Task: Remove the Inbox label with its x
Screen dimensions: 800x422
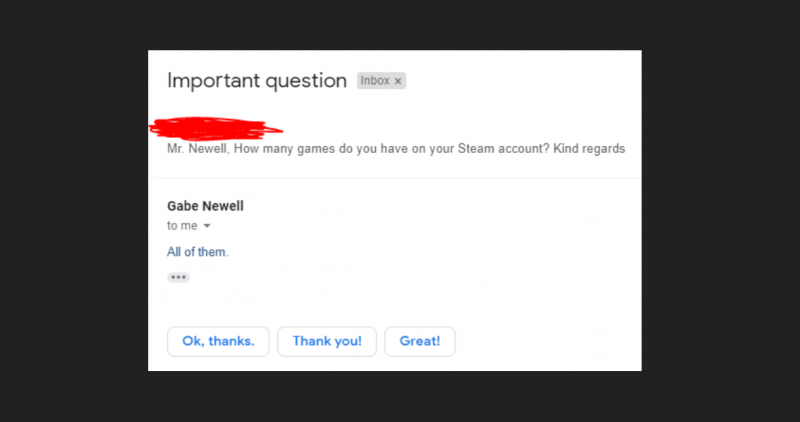Action: point(397,81)
